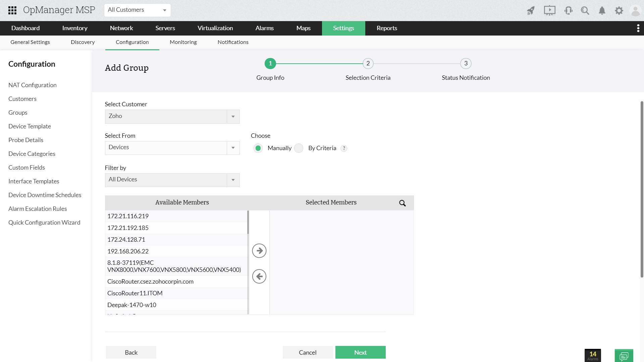Remove member with left arrow button
Image resolution: width=644 pixels, height=362 pixels.
tap(259, 277)
